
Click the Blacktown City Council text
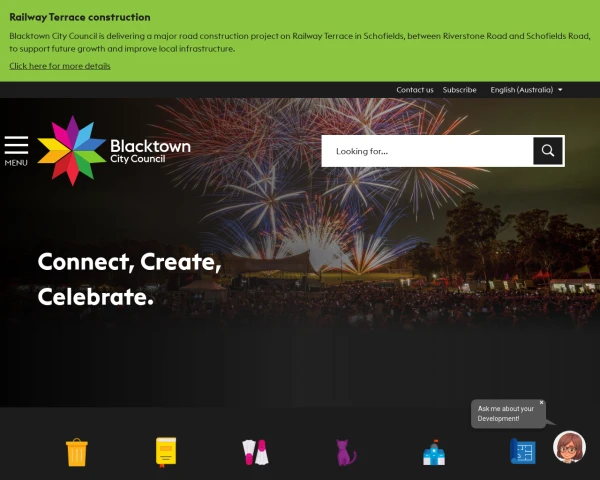(x=150, y=151)
